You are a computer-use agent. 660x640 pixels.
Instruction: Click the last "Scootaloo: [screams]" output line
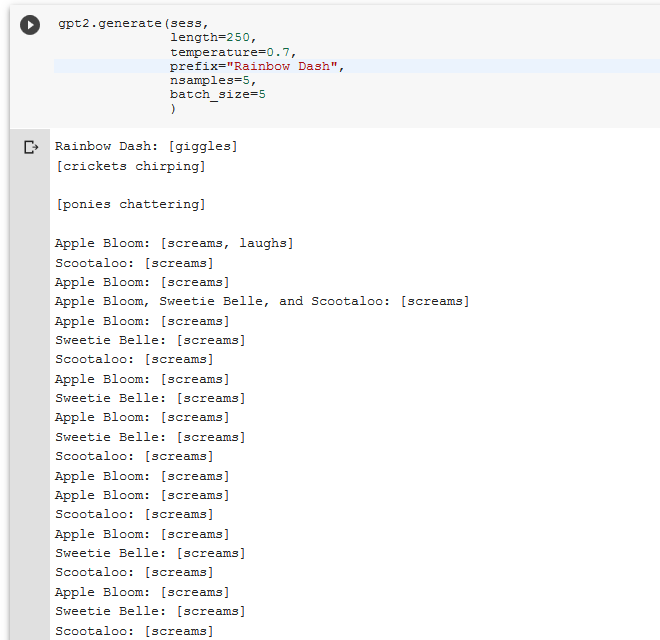tap(134, 631)
